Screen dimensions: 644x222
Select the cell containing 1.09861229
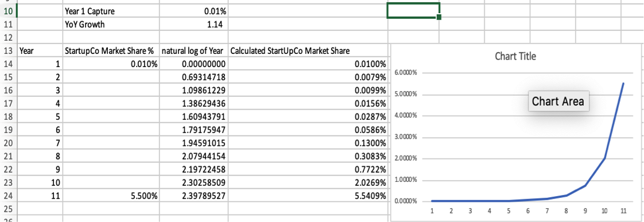click(193, 91)
